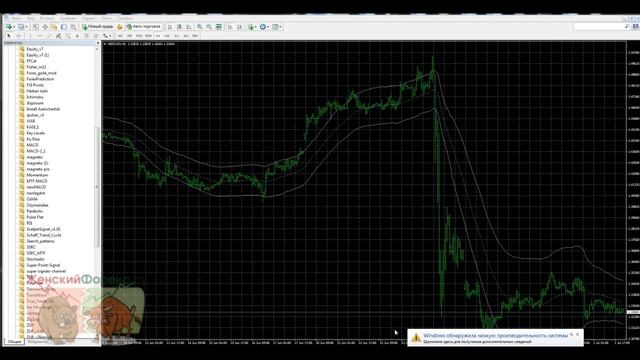Screen dimensions: 640x360
Task: Open the profiles dropdown icon
Action: coord(23,27)
